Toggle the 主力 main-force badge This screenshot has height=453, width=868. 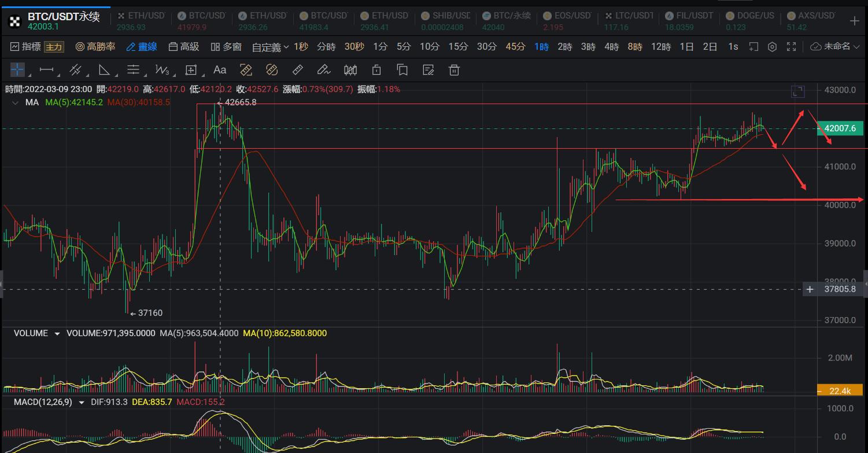click(x=54, y=47)
